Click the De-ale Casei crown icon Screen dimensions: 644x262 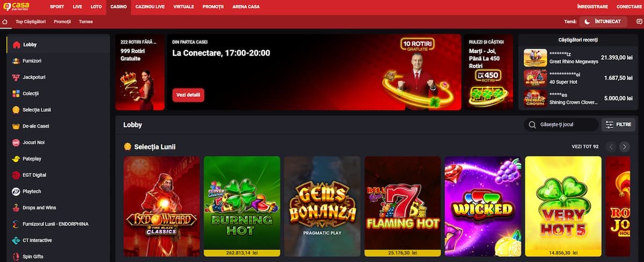click(x=16, y=126)
